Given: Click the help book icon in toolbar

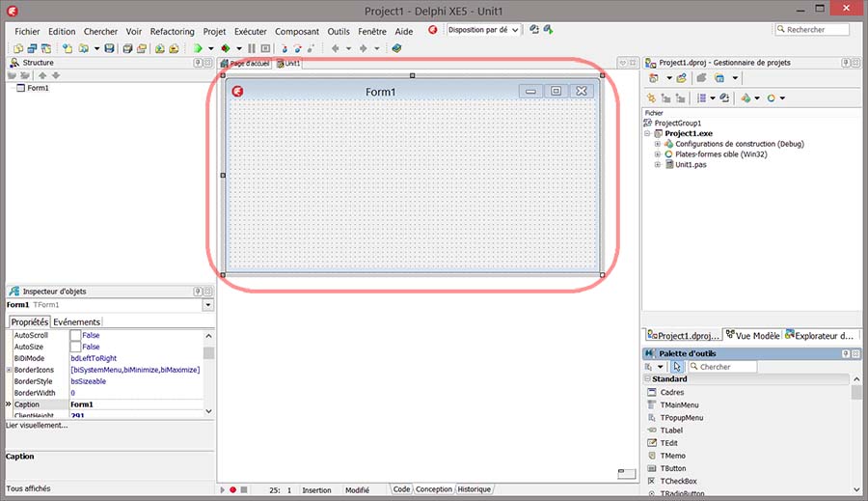Looking at the screenshot, I should [x=397, y=48].
